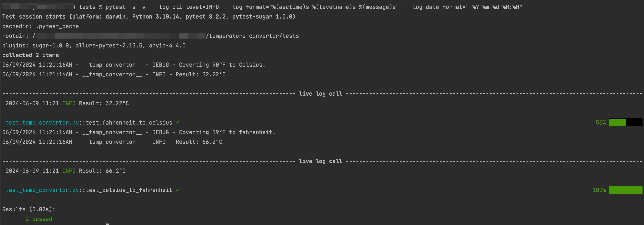Click the 50% progress bar
This screenshot has height=225, width=644.
click(x=625, y=123)
